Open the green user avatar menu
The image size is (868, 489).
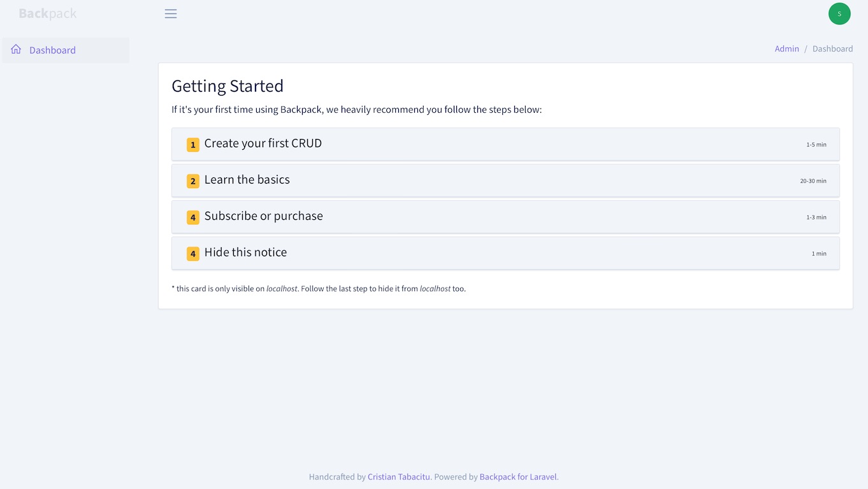coord(839,13)
